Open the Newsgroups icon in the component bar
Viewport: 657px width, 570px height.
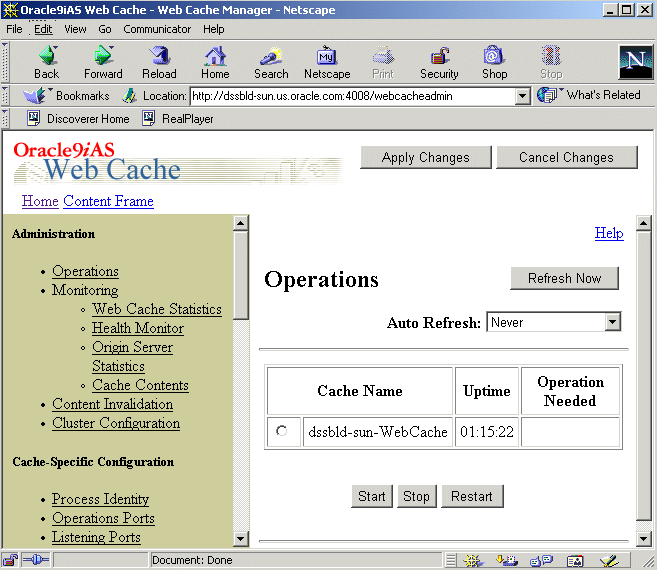tap(541, 560)
